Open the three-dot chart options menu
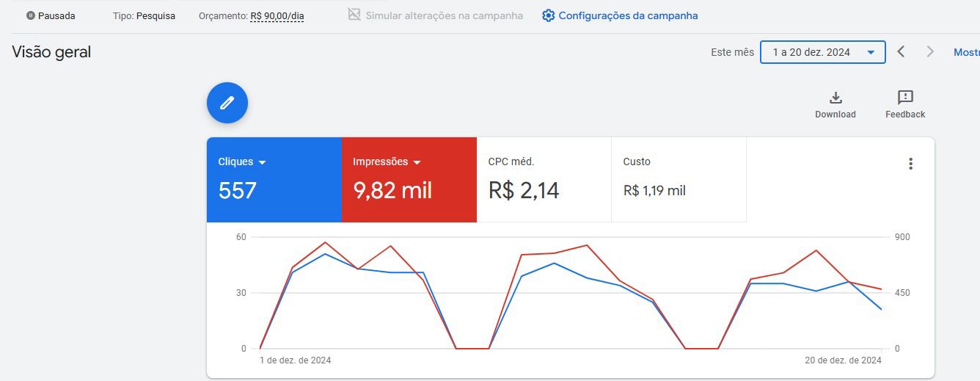The height and width of the screenshot is (381, 980). (x=910, y=164)
